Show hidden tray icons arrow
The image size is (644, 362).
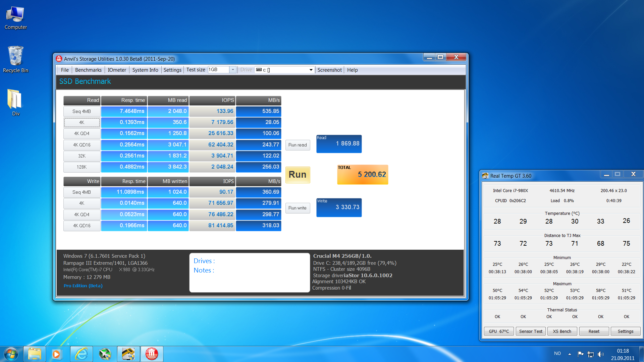[570, 354]
